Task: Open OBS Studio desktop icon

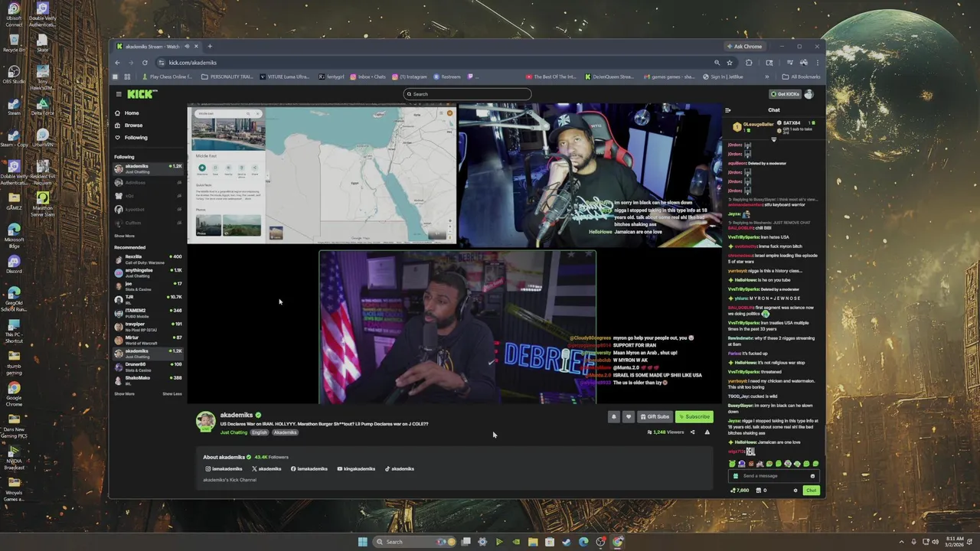Action: point(14,74)
